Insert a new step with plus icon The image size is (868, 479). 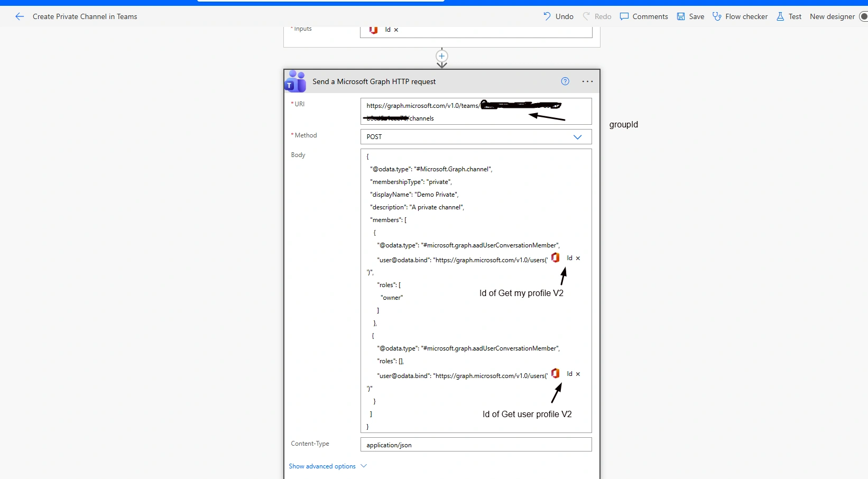click(x=442, y=56)
